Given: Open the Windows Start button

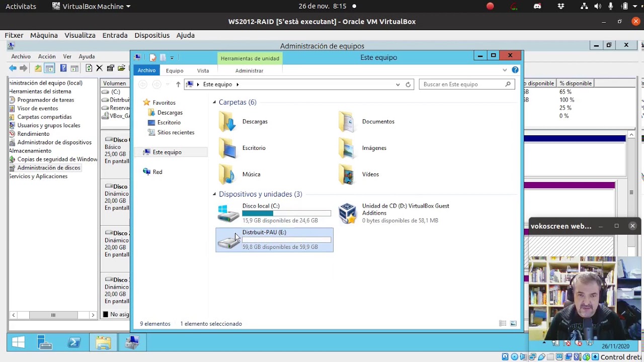Looking at the screenshot, I should 18,342.
